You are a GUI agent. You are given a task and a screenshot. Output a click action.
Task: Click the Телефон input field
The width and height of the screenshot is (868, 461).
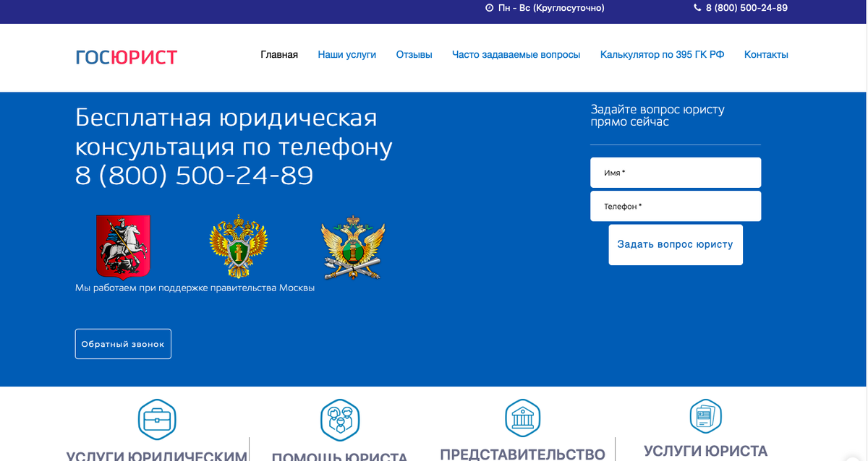pos(676,206)
